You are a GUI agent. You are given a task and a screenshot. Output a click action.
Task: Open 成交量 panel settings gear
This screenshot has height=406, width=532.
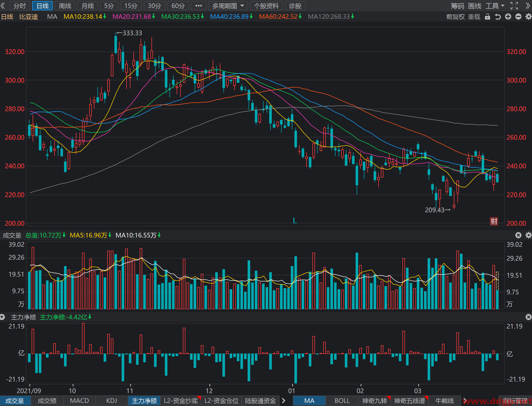click(528, 235)
